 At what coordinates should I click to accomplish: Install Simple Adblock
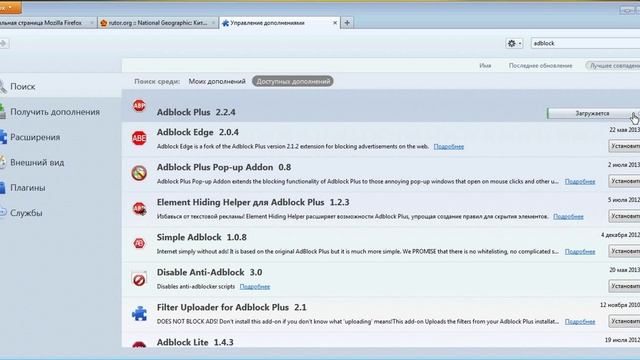pos(624,251)
